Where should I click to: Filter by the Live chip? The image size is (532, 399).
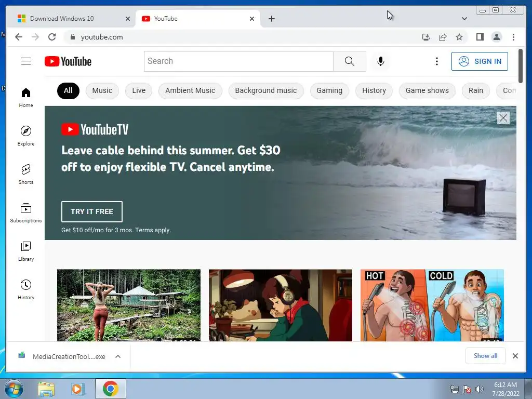pos(139,90)
